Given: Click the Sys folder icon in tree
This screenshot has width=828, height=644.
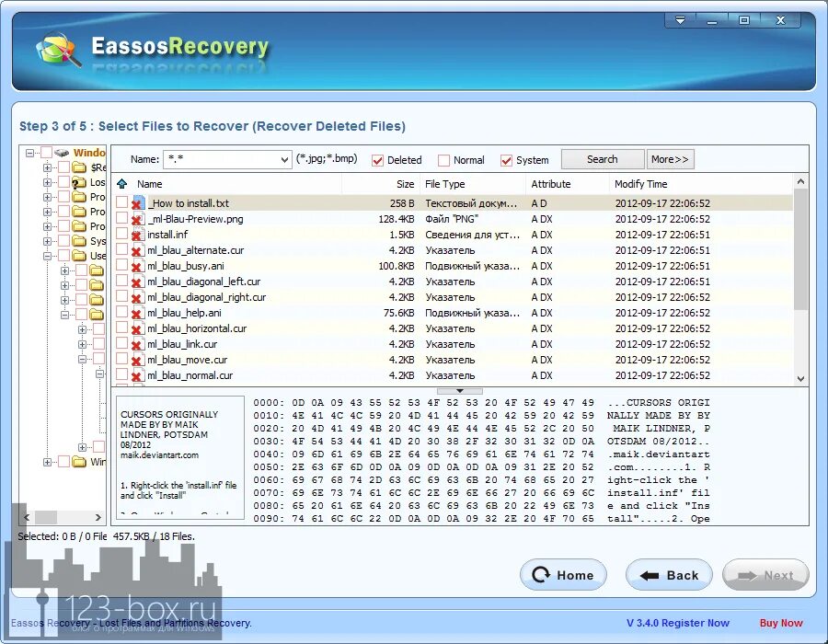Looking at the screenshot, I should [x=79, y=241].
